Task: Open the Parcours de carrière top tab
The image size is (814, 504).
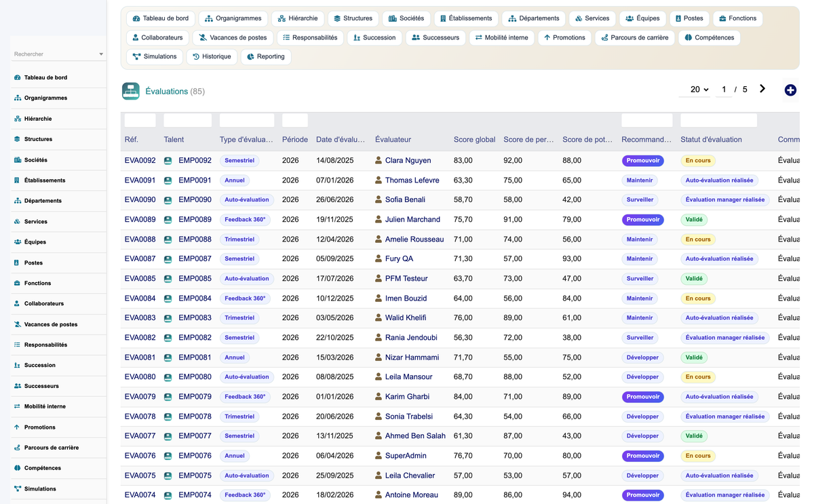Action: pyautogui.click(x=634, y=37)
